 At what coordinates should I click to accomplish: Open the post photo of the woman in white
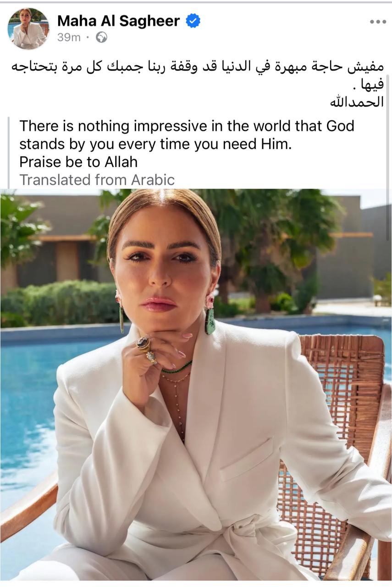coord(196,384)
